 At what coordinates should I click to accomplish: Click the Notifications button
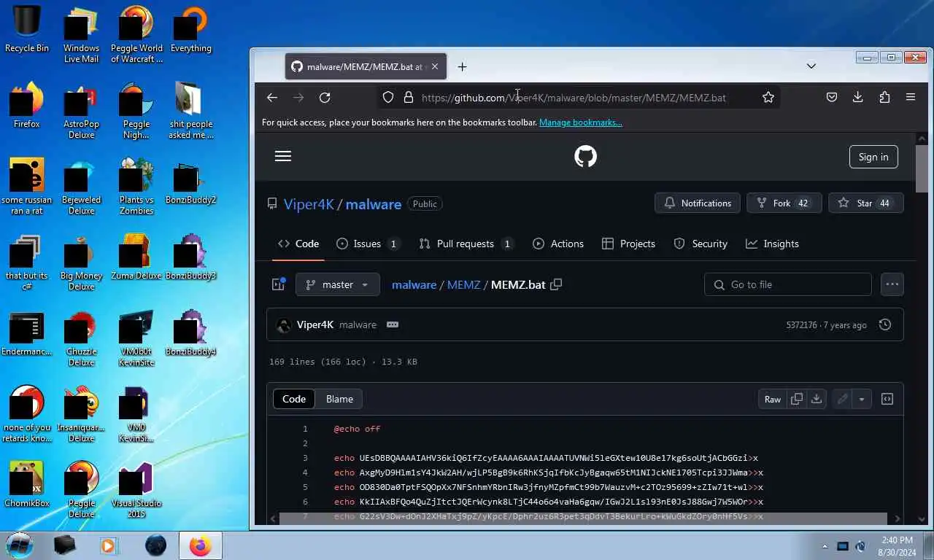coord(698,203)
